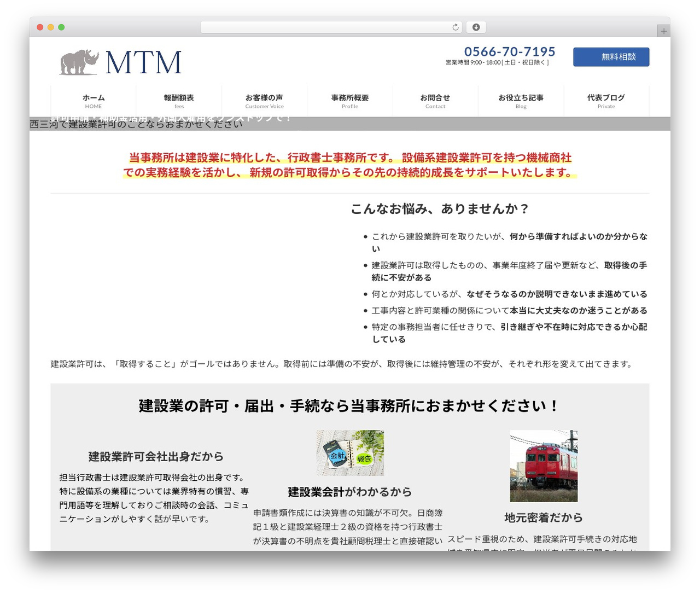Open 代表ブログ Private menu
Viewport: 700px width, 593px height.
click(x=606, y=101)
